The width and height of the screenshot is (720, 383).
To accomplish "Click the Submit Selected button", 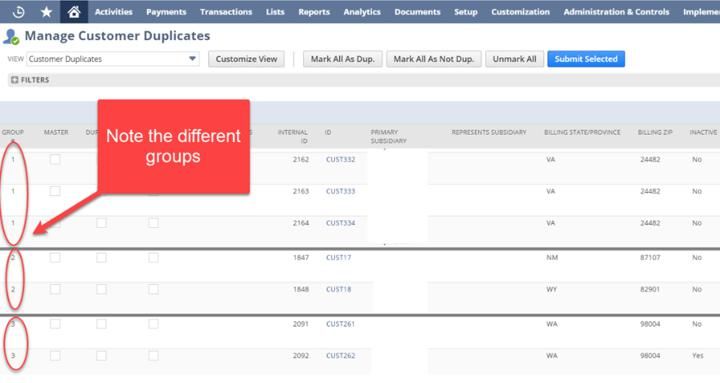I will pyautogui.click(x=586, y=59).
